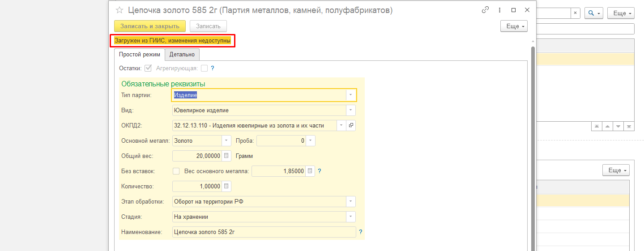Open the calculator for the Количество field
This screenshot has width=644, height=251.
(226, 186)
